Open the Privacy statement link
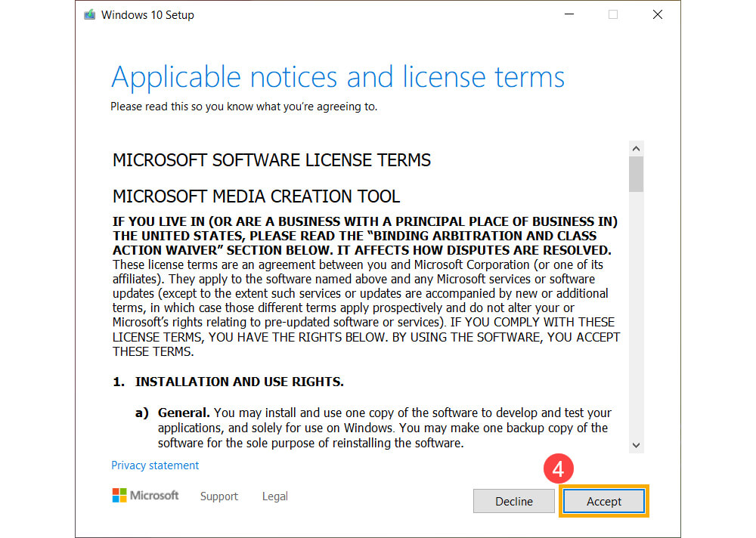 pyautogui.click(x=155, y=465)
